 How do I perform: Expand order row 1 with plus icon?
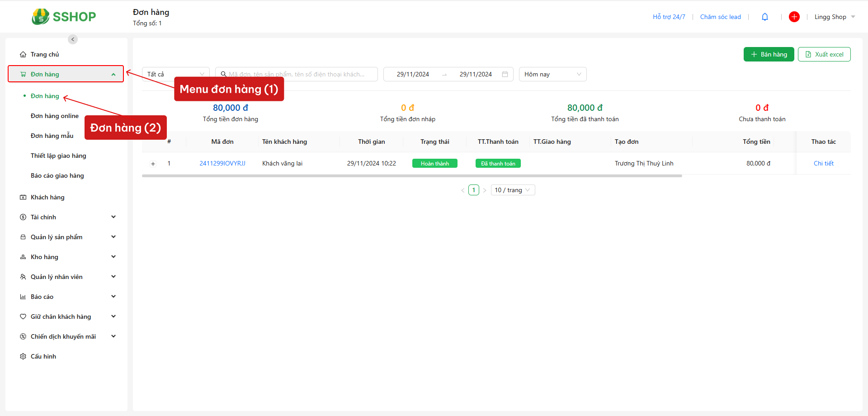click(153, 164)
